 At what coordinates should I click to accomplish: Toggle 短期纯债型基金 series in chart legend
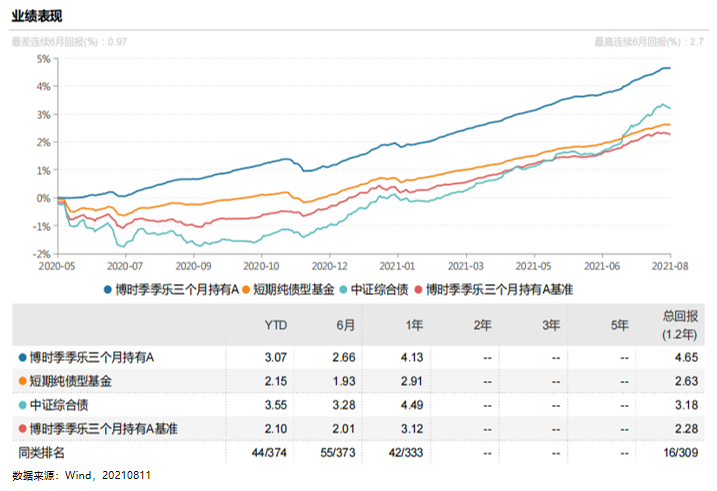coord(293,289)
